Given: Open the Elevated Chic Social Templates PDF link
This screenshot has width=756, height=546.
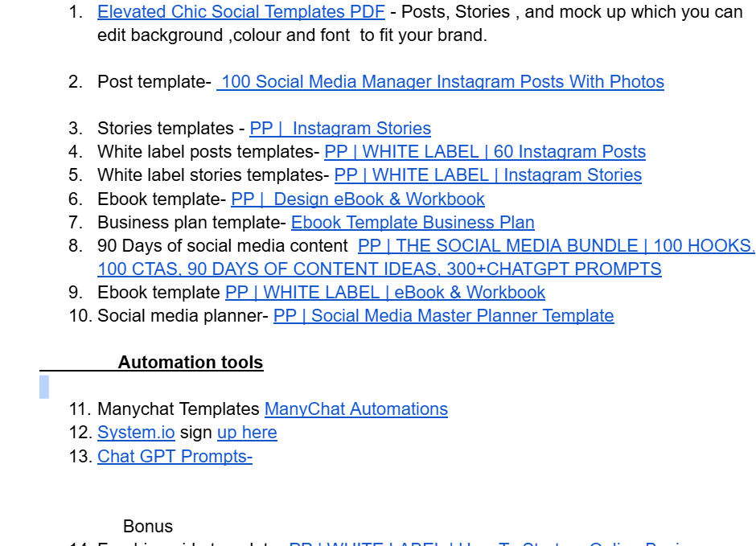Looking at the screenshot, I should click(x=240, y=12).
